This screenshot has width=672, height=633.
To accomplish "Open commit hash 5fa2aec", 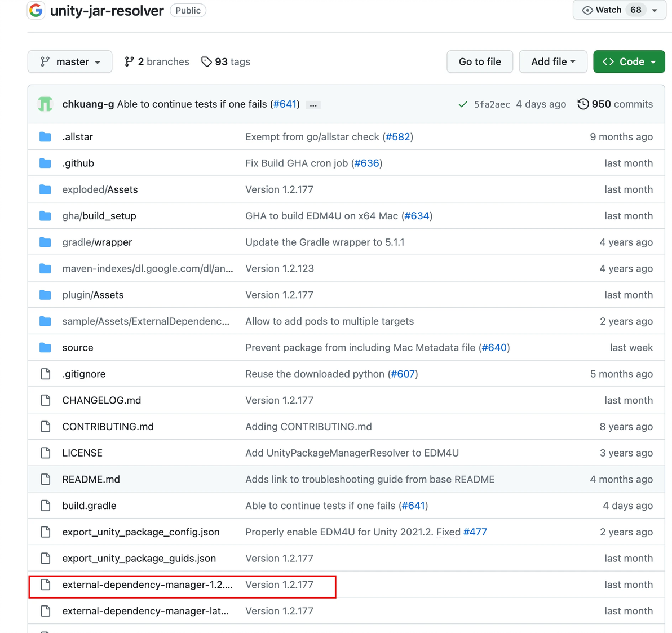I will click(x=492, y=104).
